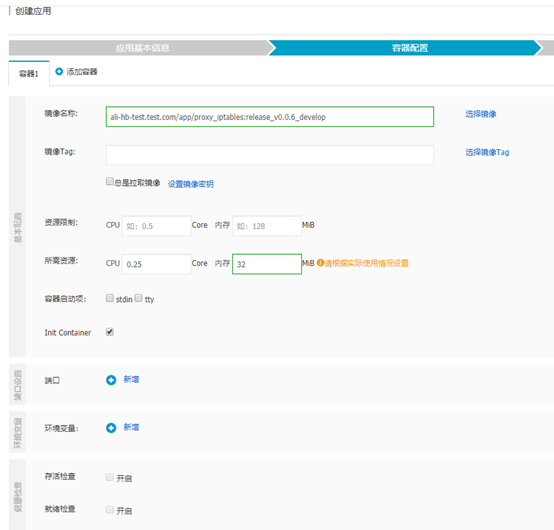Focus the 资源限制 CPU input field

click(157, 226)
